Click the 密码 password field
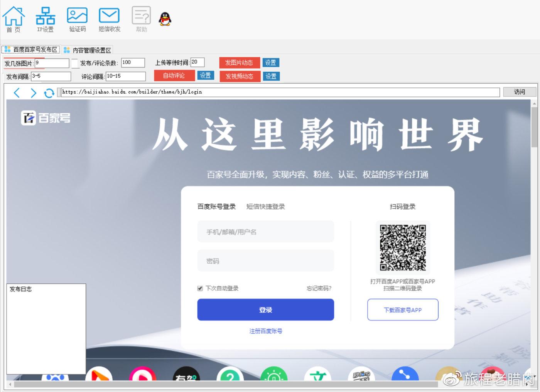This screenshot has height=392, width=540. tap(265, 261)
